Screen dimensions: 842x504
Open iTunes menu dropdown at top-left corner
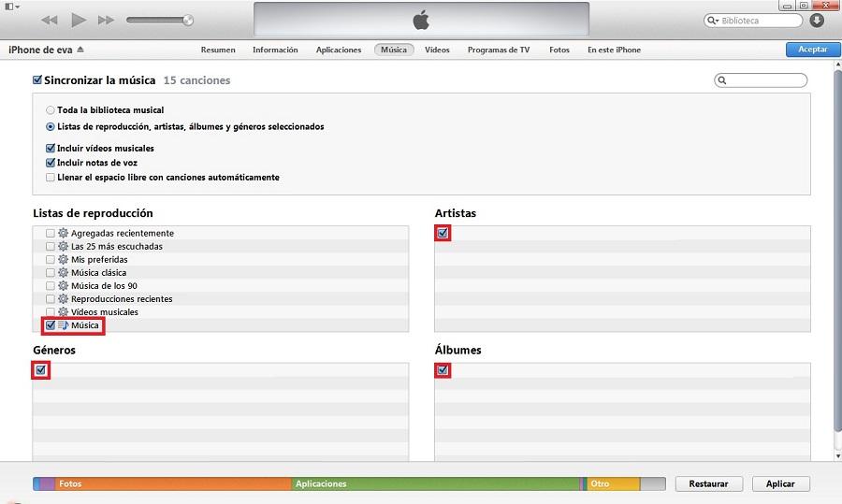coord(10,6)
